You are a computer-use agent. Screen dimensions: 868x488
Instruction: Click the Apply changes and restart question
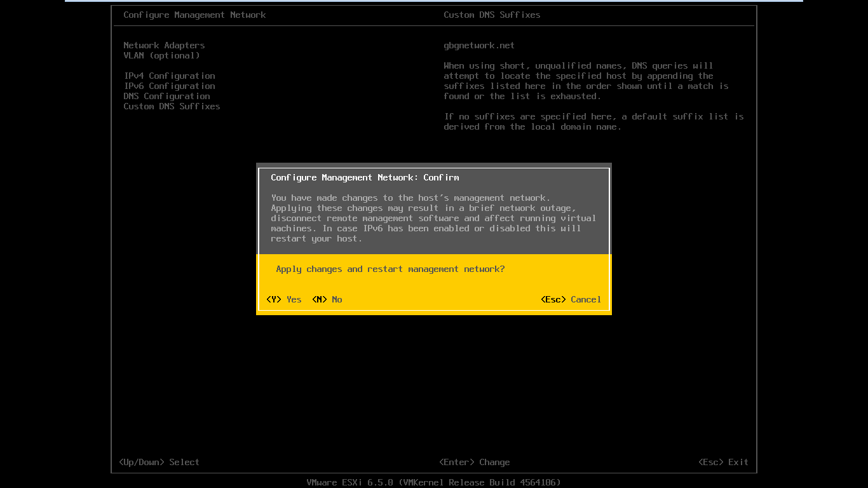pos(390,269)
